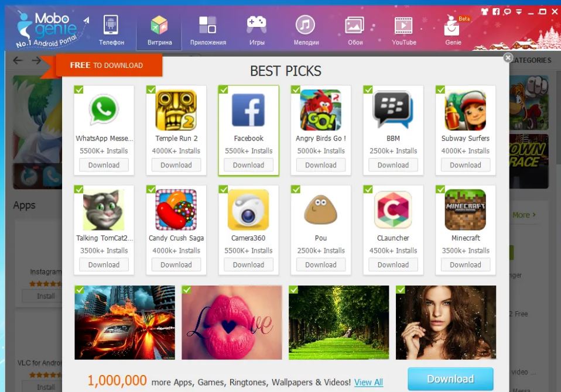Open the Телефон phone icon tab

[111, 30]
